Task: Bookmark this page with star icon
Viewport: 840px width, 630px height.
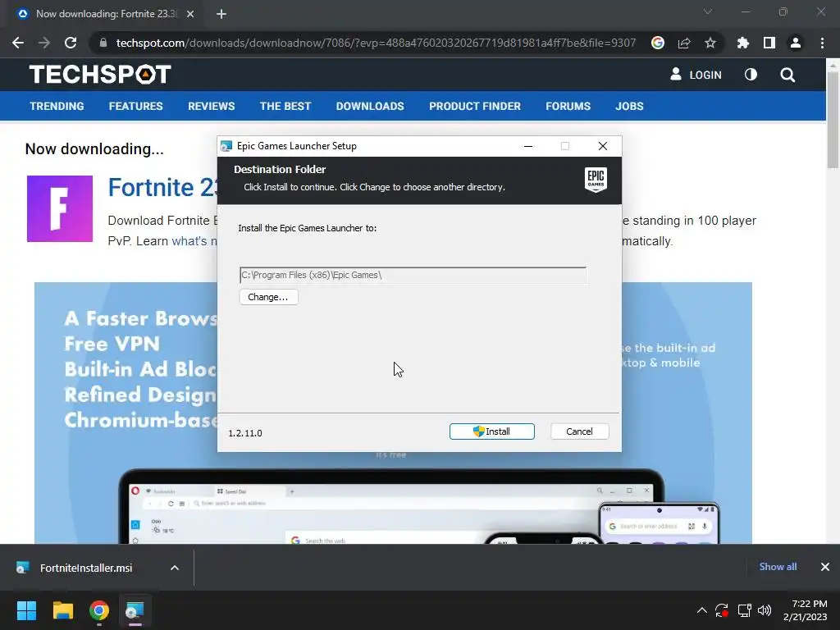Action: pos(710,43)
